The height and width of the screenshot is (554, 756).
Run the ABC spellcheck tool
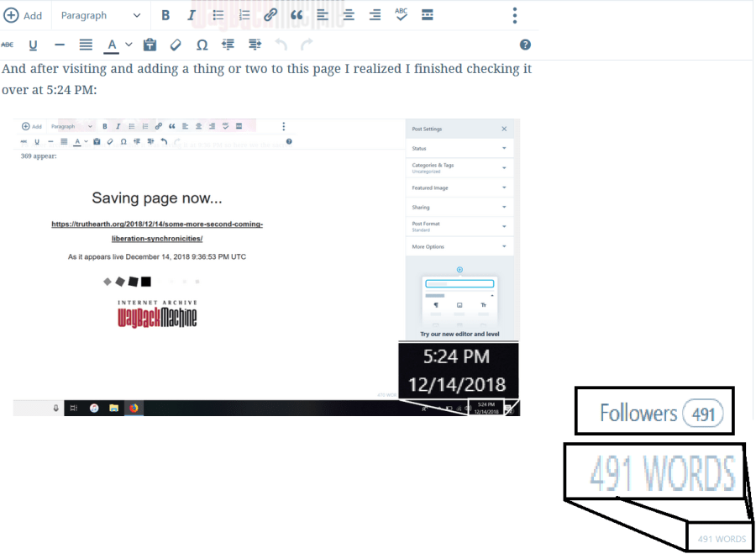coord(402,15)
